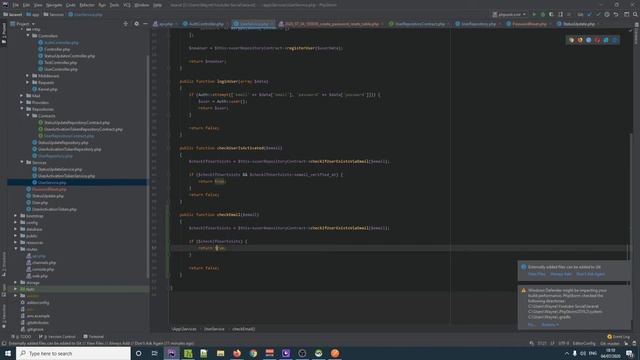Screen dimensions: 640x360
Task: Click the Task View taskbar icon
Action: coord(155,353)
